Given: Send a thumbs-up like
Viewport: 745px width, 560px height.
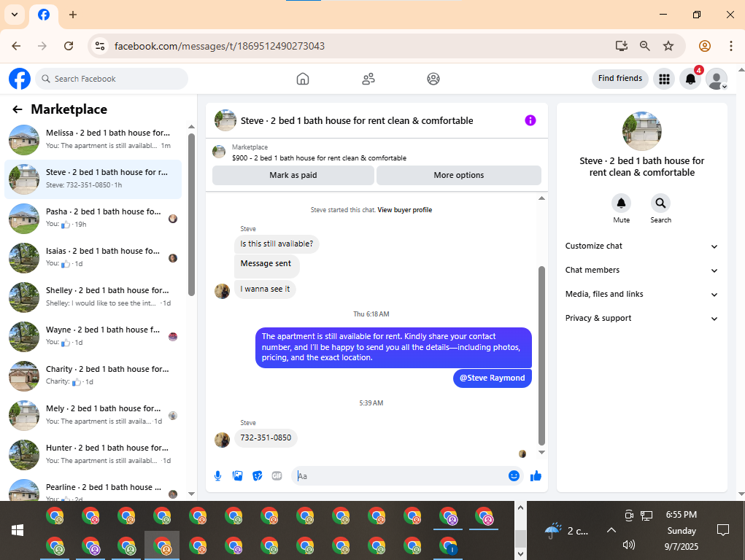Looking at the screenshot, I should click(536, 476).
